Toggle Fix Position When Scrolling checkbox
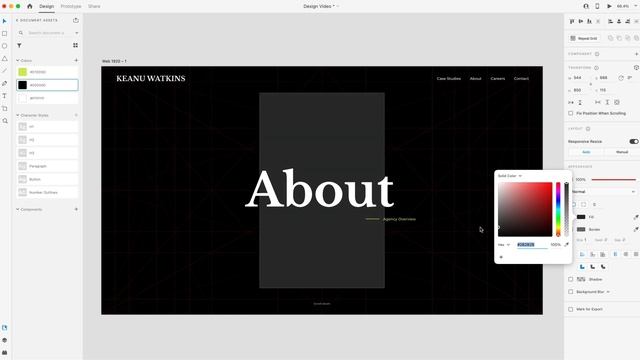This screenshot has height=360, width=640. click(x=571, y=113)
